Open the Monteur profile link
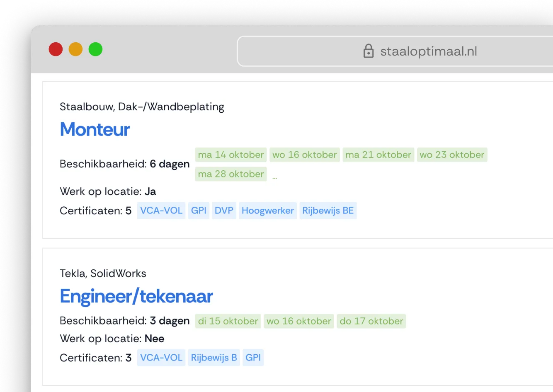The width and height of the screenshot is (553, 392). point(95,129)
